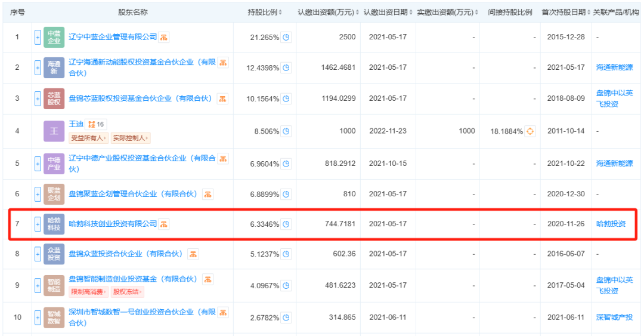644x336 pixels.
Task: Open 哈勃投资 related institution link
Action: click(x=611, y=224)
